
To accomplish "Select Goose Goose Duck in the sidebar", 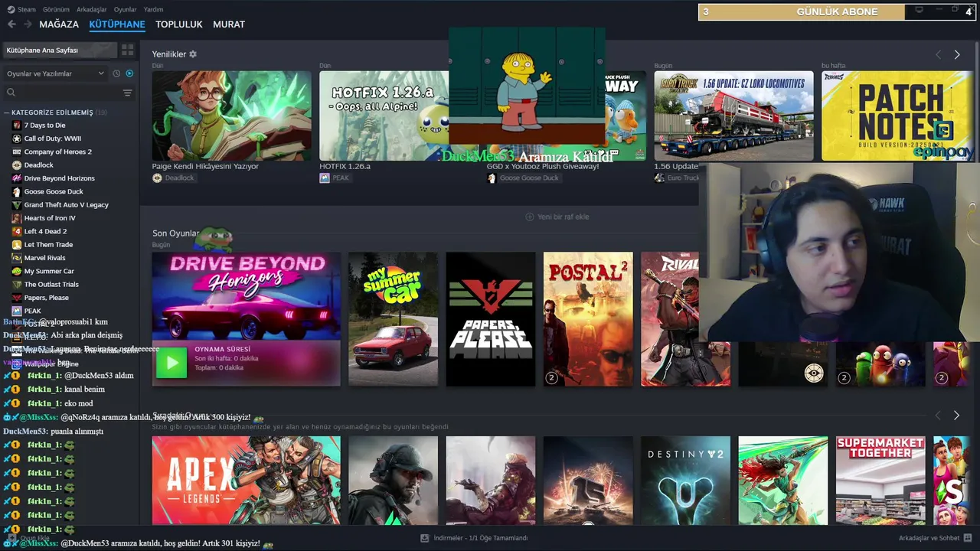I will pyautogui.click(x=54, y=191).
